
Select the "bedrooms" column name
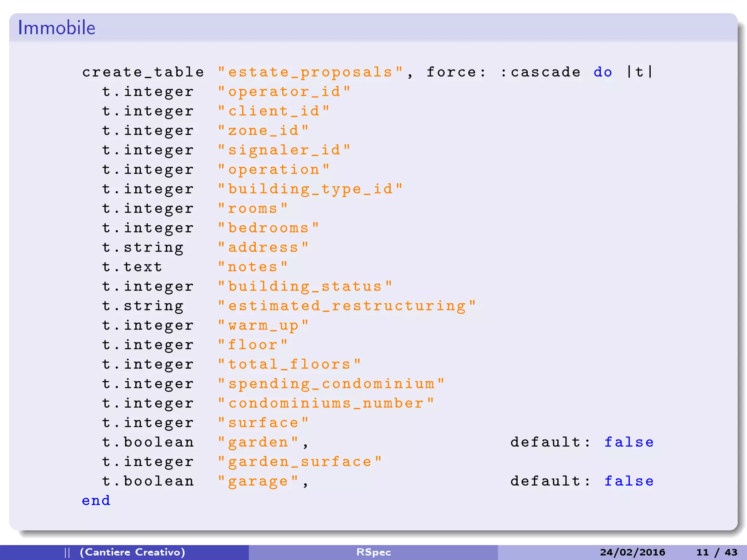click(268, 228)
